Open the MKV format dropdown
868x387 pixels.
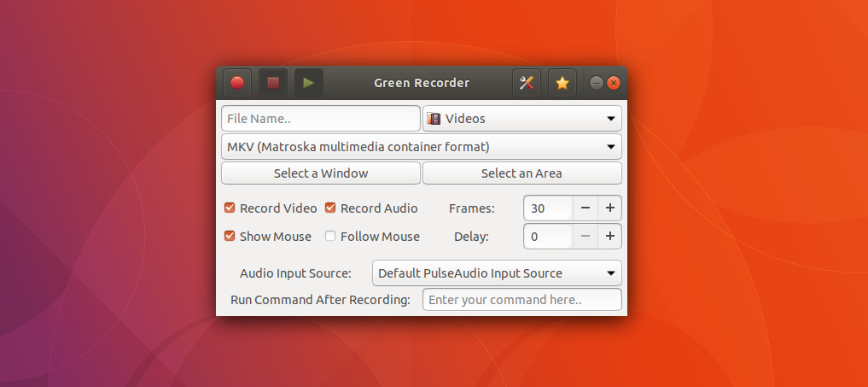[x=422, y=147]
